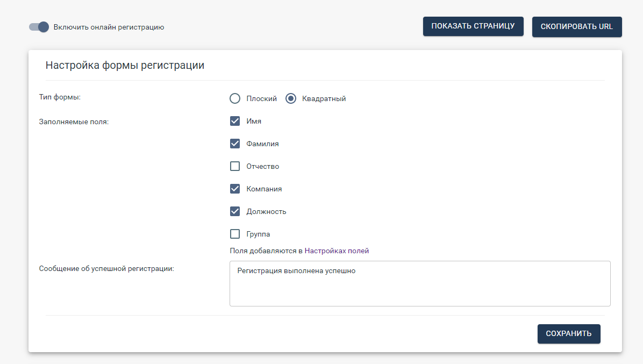Uncheck the Компания checkbox
Viewport: 643px width, 364px height.
tap(235, 189)
